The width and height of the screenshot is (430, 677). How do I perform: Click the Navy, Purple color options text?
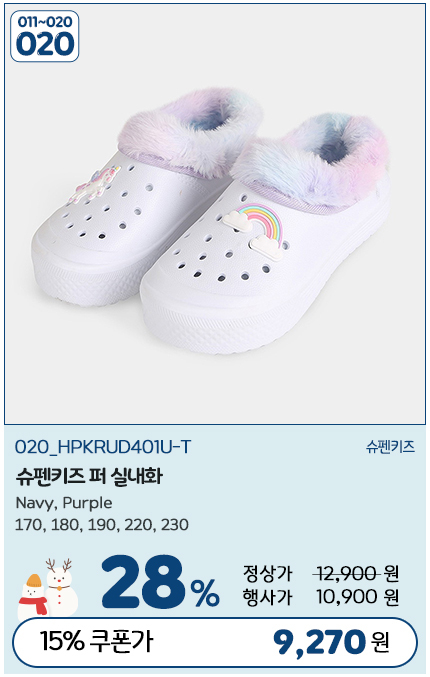(x=64, y=503)
